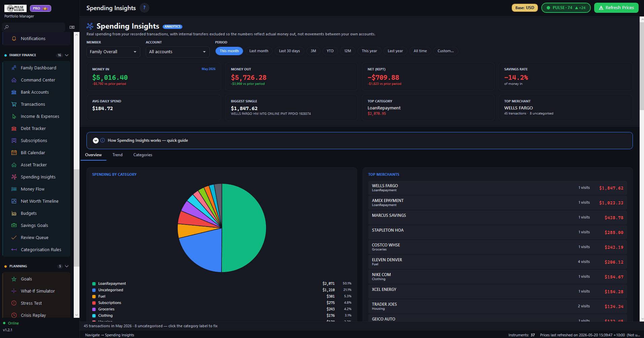Click the Goals star icon

click(14, 279)
